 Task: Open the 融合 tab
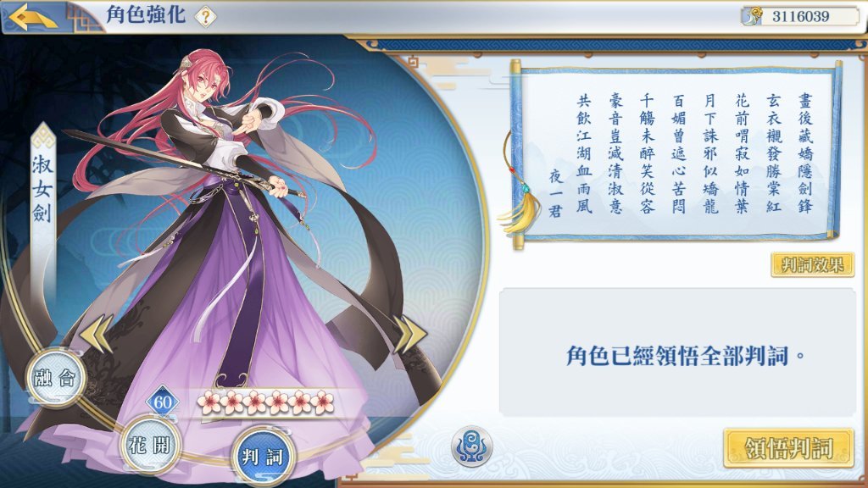55,379
